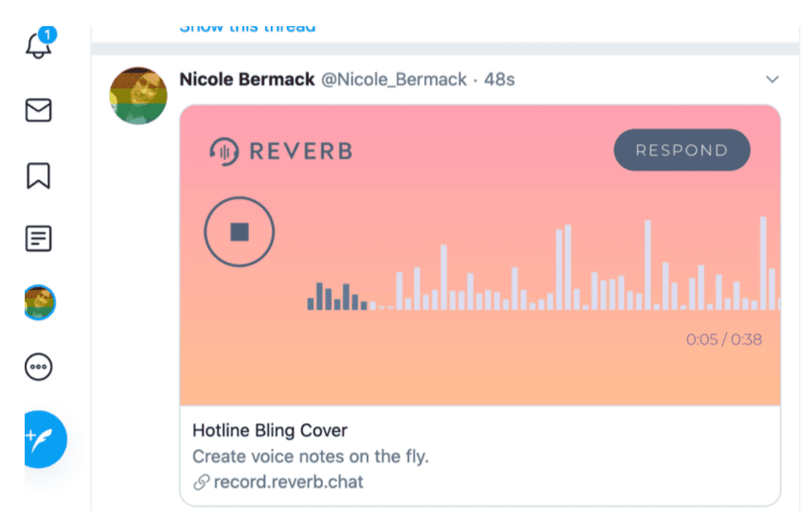Compose a new tweet with feather button

45,440
